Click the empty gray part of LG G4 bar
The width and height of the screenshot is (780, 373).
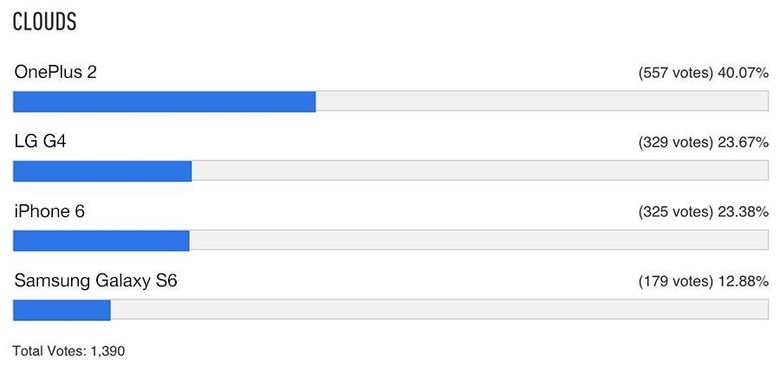click(481, 171)
